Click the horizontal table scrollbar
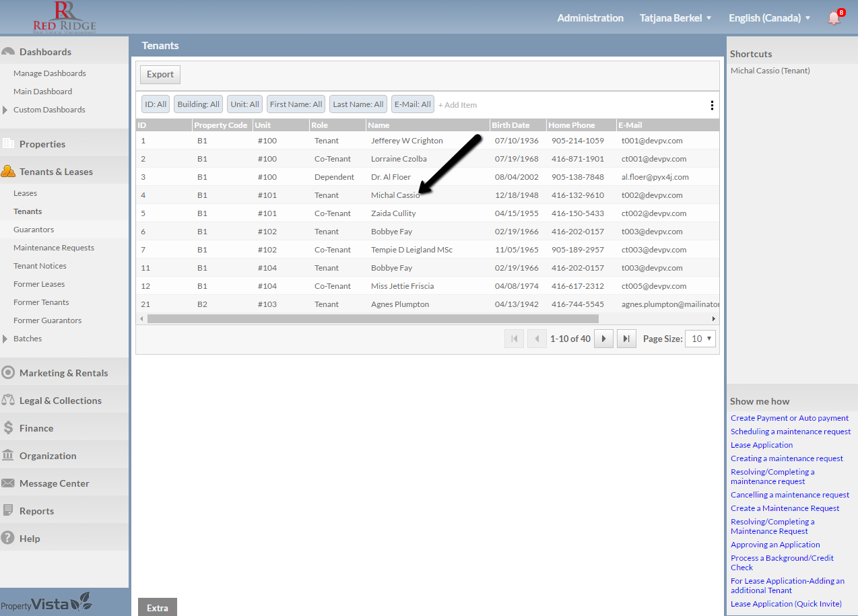Viewport: 858px width, 616px height. [x=372, y=318]
